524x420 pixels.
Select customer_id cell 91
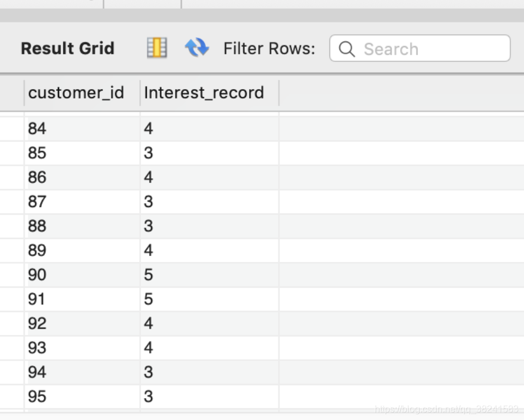[x=82, y=300]
